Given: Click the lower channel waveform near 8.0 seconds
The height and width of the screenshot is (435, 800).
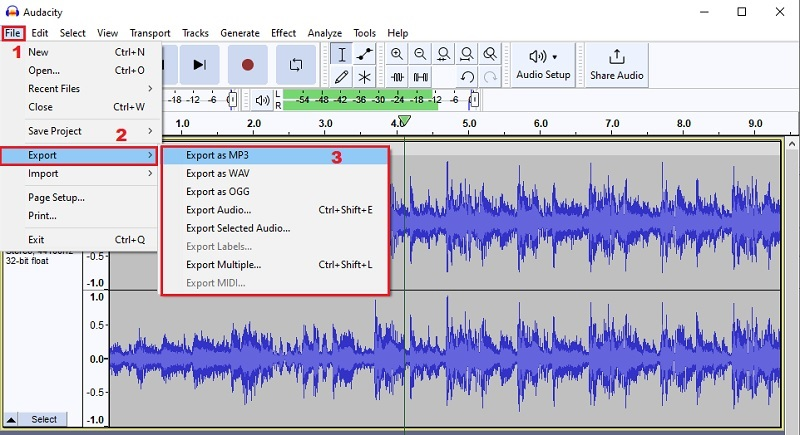Looking at the screenshot, I should pyautogui.click(x=684, y=359).
